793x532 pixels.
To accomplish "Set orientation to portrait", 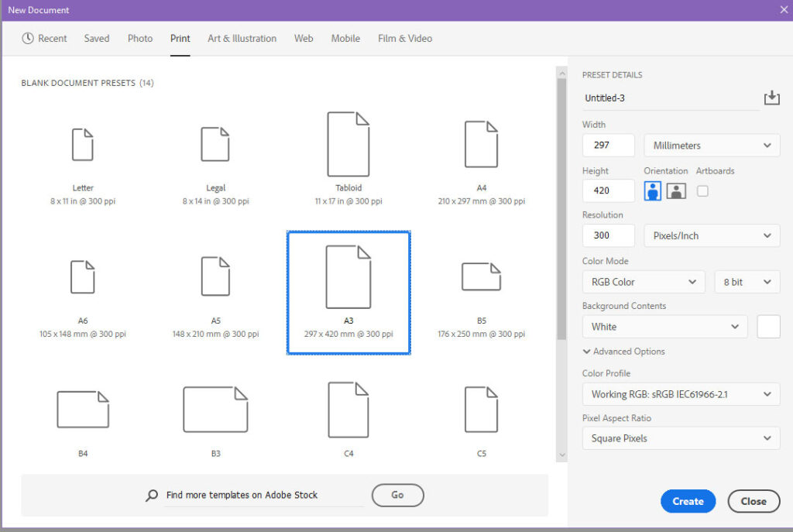I will (653, 190).
